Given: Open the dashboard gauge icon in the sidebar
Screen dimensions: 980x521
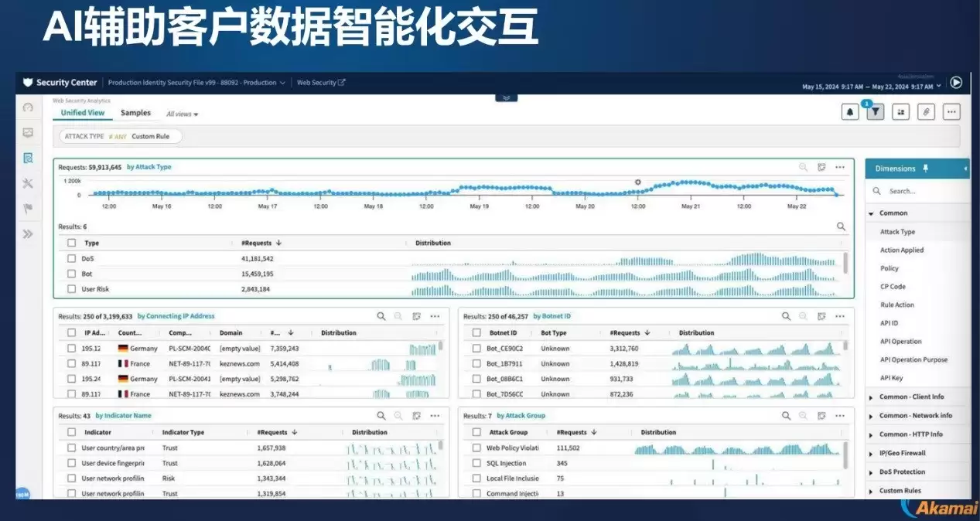Looking at the screenshot, I should coord(28,107).
